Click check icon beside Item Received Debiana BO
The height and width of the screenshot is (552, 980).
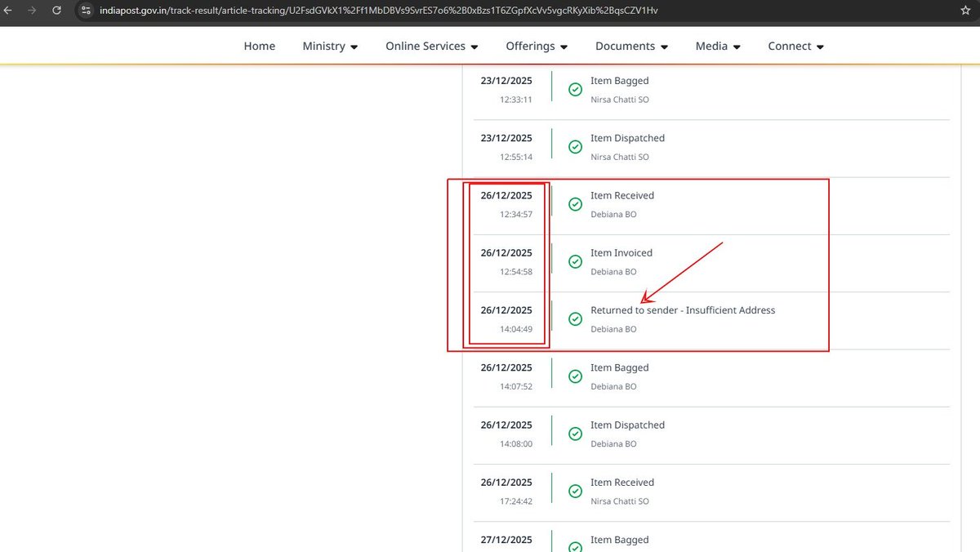click(575, 204)
